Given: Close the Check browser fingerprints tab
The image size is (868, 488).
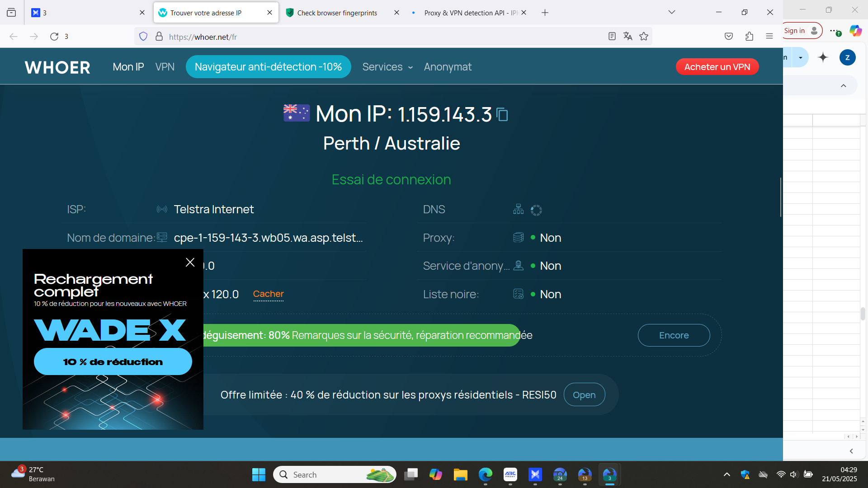Looking at the screenshot, I should [x=396, y=13].
